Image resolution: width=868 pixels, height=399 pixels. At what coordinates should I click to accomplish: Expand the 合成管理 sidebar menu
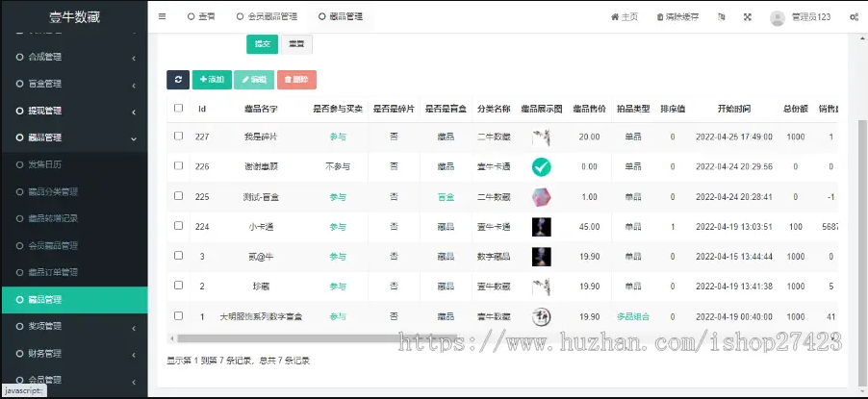click(x=73, y=57)
